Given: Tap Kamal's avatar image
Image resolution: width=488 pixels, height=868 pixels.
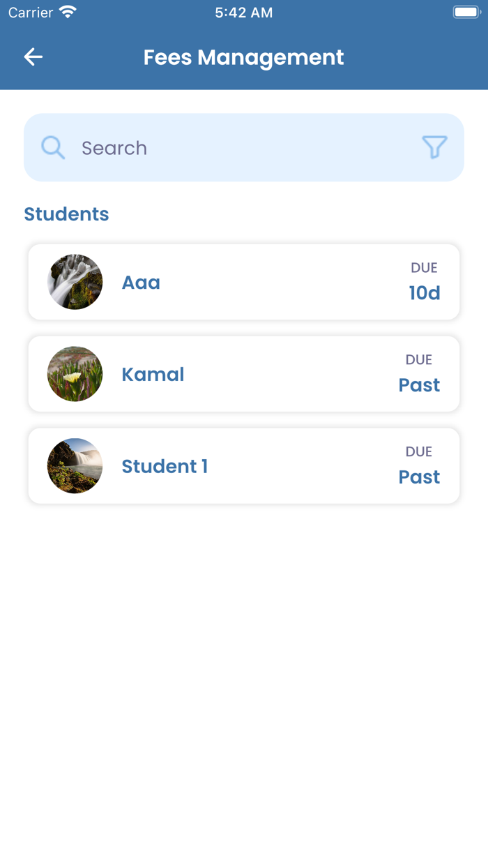Looking at the screenshot, I should click(x=75, y=374).
